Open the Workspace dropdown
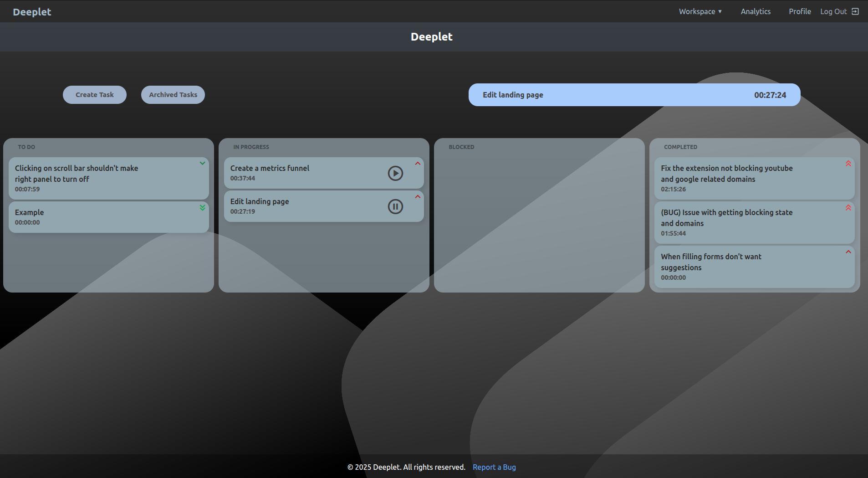The image size is (868, 478). point(700,11)
